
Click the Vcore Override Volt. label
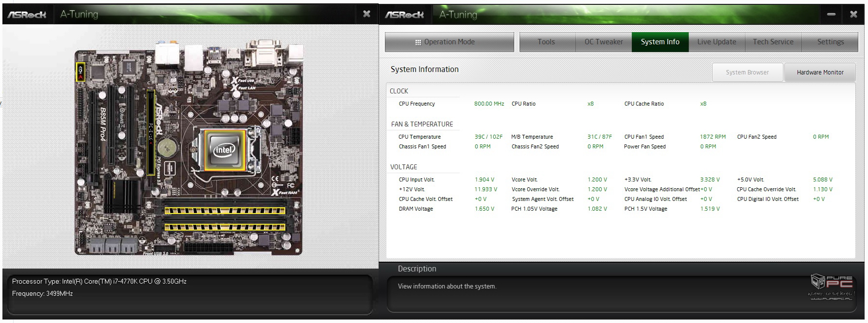(x=536, y=189)
